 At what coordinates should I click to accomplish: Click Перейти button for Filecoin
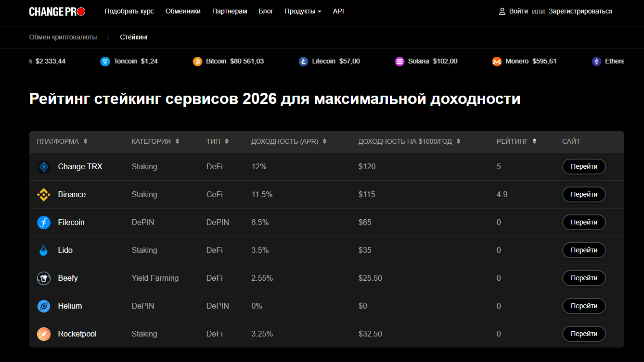(584, 223)
